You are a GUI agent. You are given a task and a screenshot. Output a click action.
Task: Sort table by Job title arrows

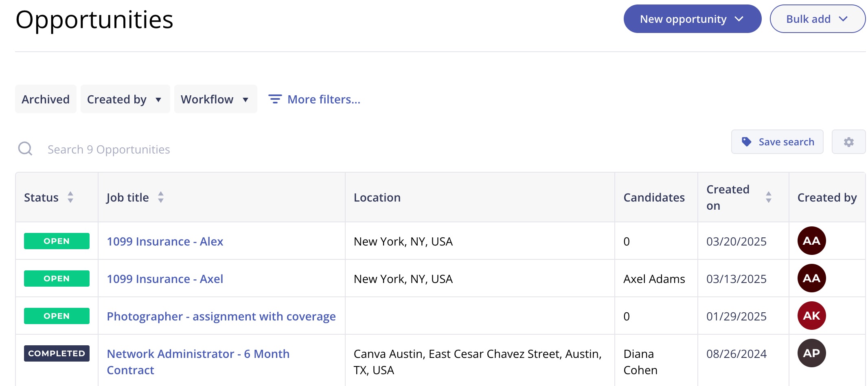click(161, 197)
